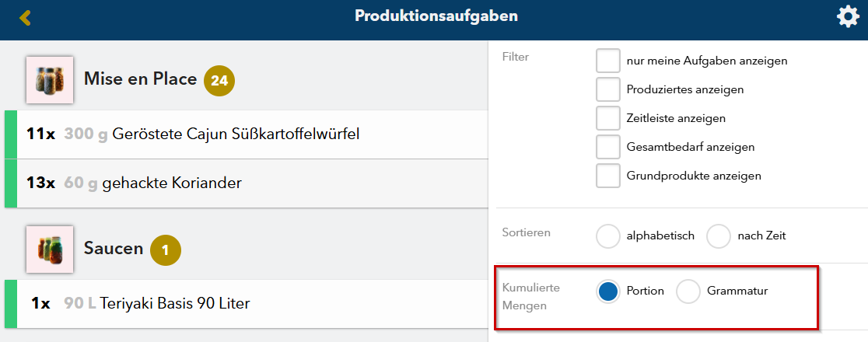
Task: Click the yellow back arrow icon
Action: click(x=26, y=17)
